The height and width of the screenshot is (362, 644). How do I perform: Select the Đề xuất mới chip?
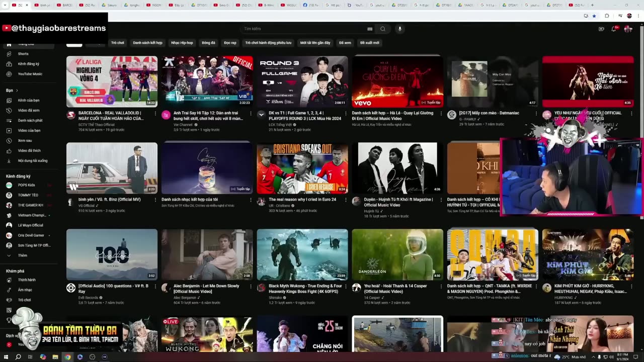[x=370, y=43]
